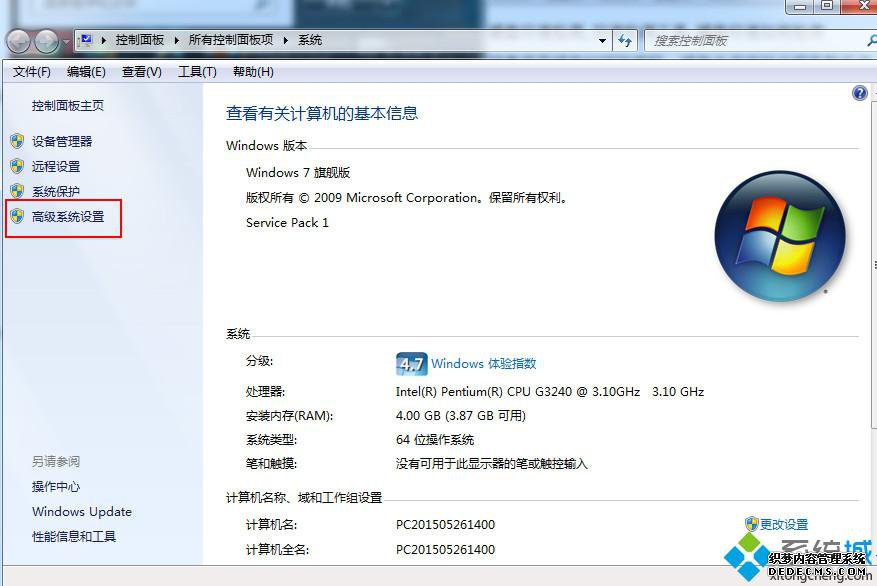This screenshot has width=877, height=586.
Task: Click 更改设置 link
Action: (784, 524)
